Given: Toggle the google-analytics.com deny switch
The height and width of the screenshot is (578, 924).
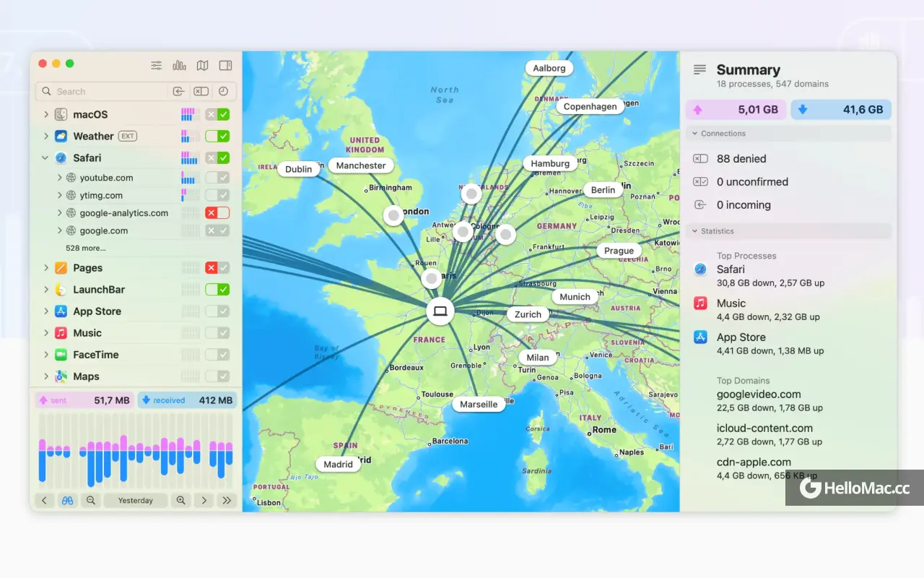Looking at the screenshot, I should 217,213.
